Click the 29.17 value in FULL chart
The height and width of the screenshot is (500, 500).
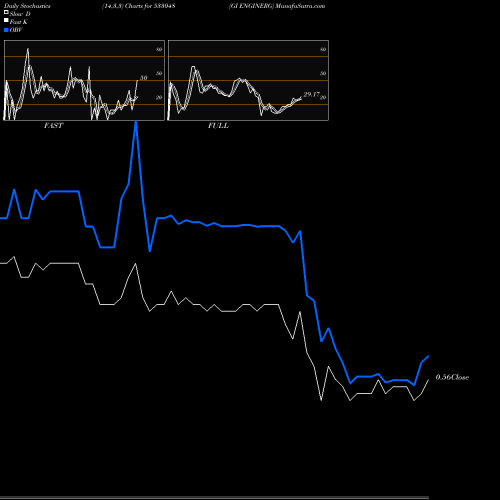pos(311,95)
